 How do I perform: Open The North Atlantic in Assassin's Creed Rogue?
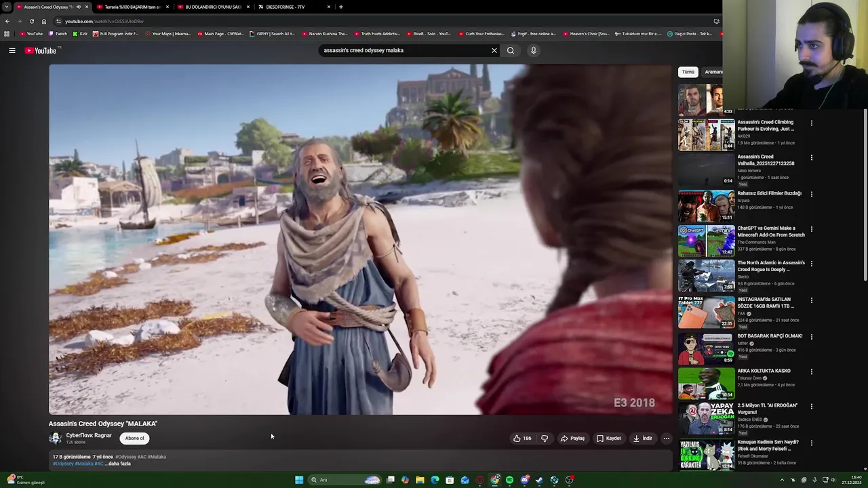coord(771,266)
